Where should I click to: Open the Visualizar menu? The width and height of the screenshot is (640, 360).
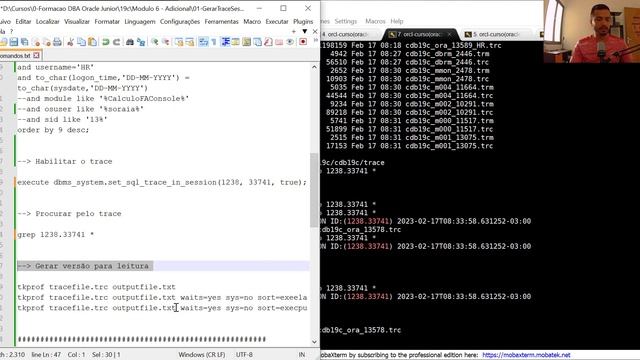pos(77,22)
